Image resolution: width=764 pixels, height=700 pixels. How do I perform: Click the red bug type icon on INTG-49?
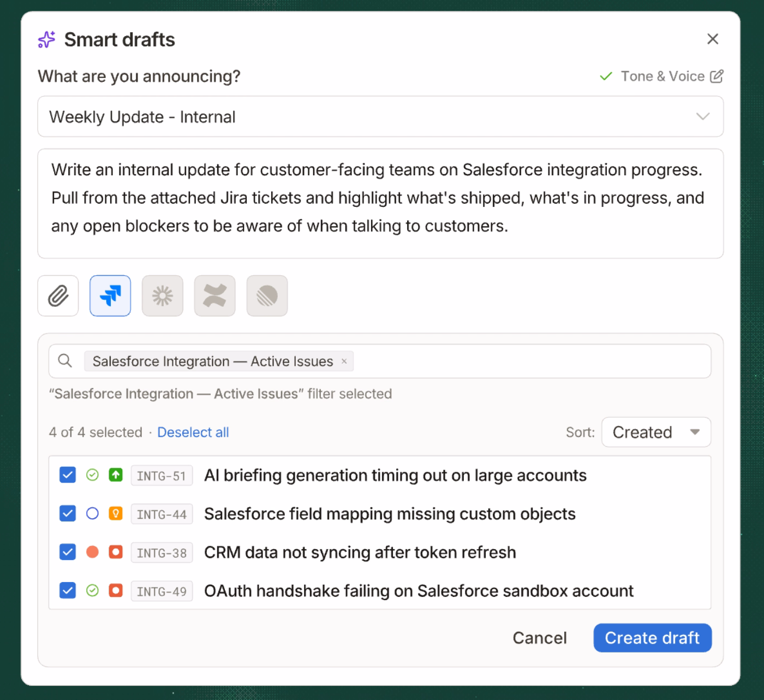(116, 591)
